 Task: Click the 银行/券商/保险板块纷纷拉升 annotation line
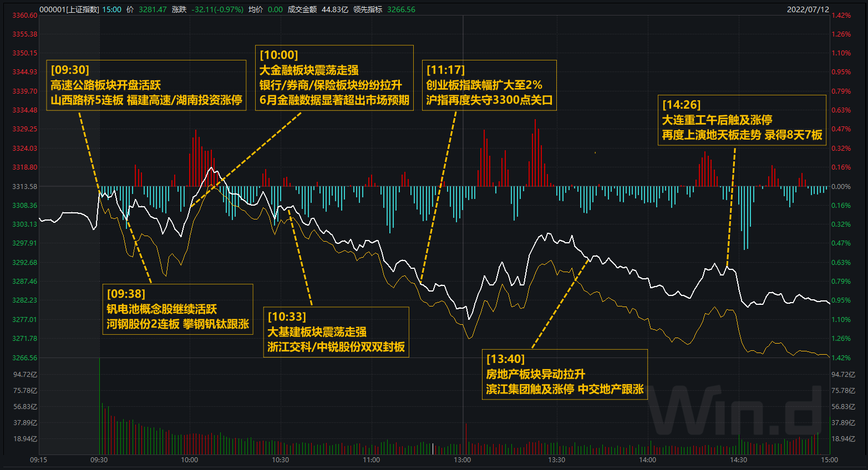pyautogui.click(x=331, y=85)
